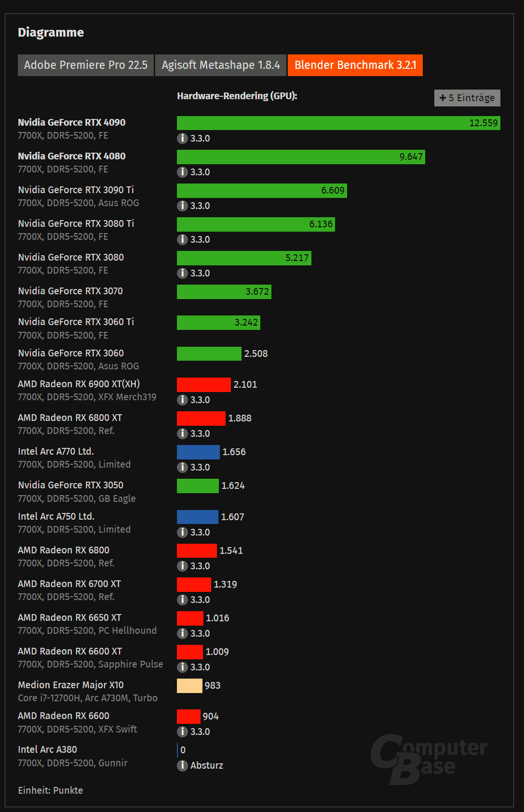Select the Nvidia GeForce RTX 3070 label
Screen dimensions: 524x812
(x=70, y=291)
